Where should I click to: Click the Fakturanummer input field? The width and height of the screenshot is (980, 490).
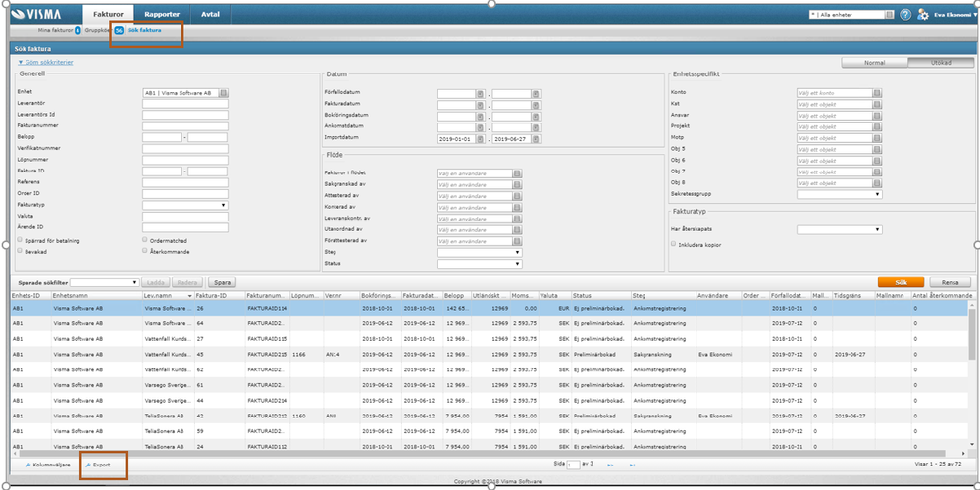coord(185,126)
